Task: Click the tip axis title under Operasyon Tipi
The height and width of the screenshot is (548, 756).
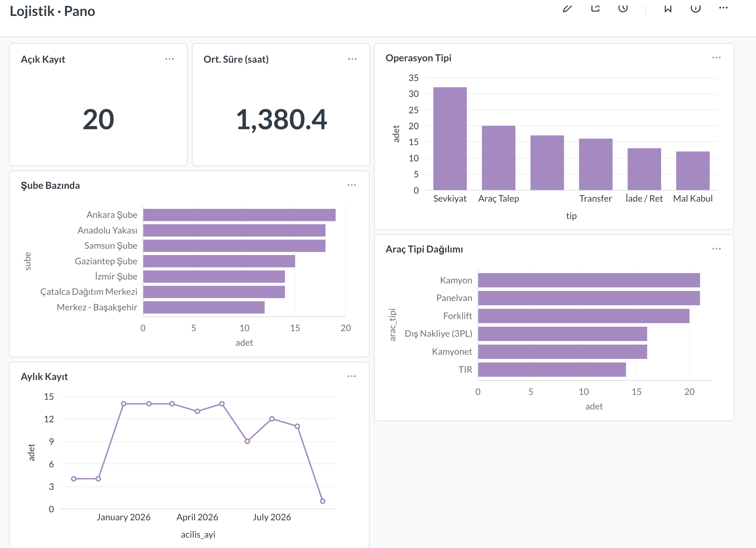Action: tap(571, 216)
